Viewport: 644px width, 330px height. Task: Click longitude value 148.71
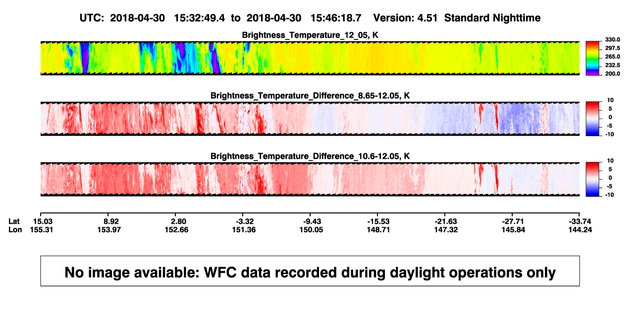tap(379, 230)
